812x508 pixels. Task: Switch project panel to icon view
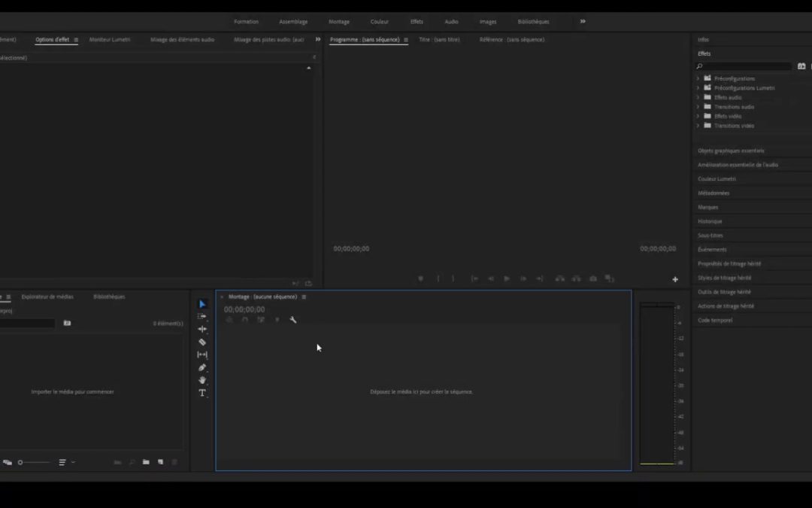(x=9, y=462)
